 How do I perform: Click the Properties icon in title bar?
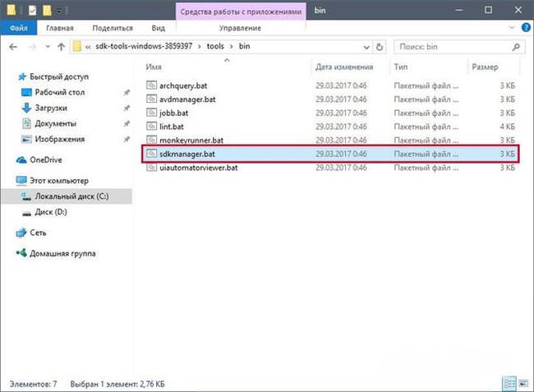(32, 11)
